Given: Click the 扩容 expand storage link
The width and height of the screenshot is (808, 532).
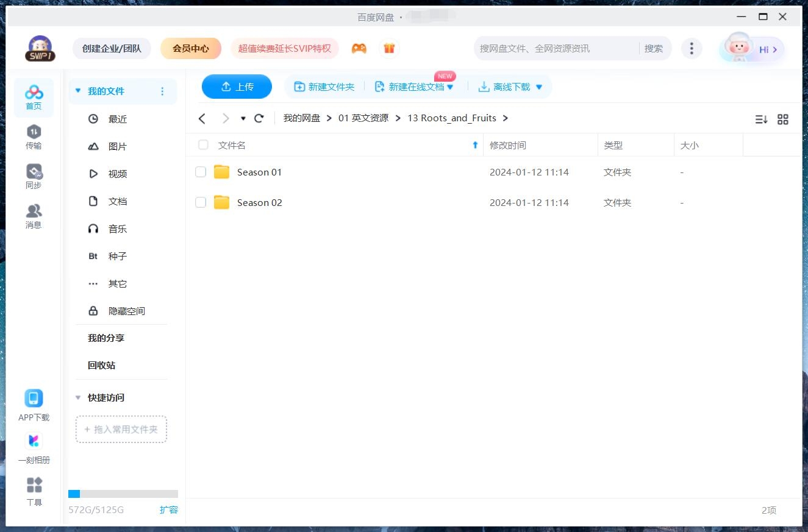Looking at the screenshot, I should click(168, 509).
